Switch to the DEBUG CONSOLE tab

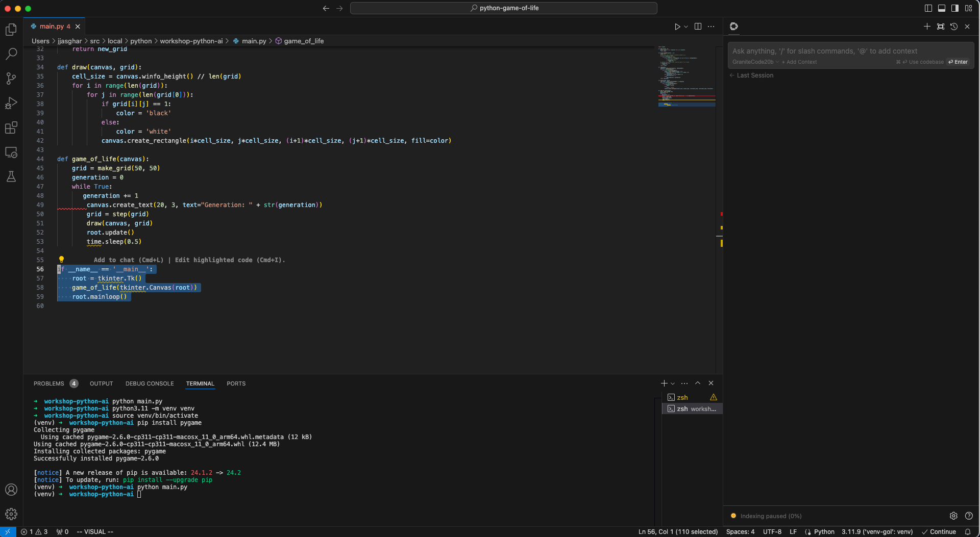point(150,383)
